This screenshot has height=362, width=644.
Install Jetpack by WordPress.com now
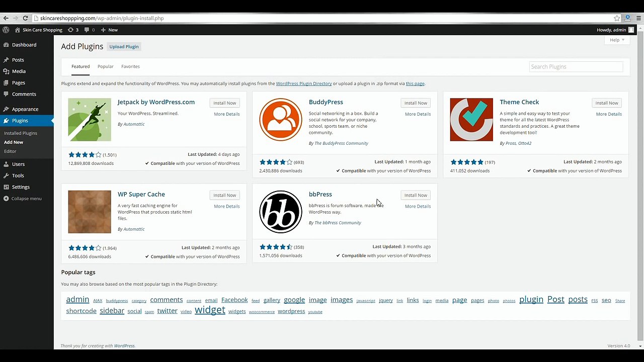(x=224, y=103)
